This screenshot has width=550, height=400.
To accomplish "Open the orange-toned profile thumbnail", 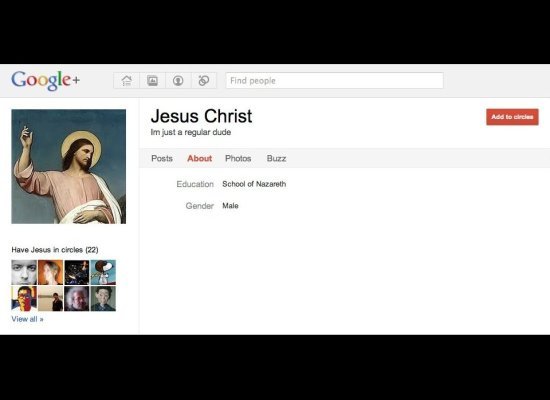I will click(51, 272).
